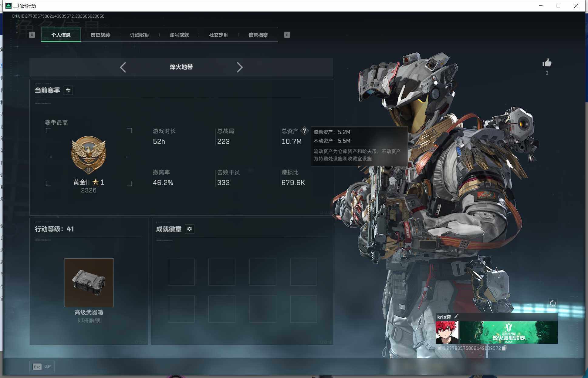Click the 总战局 223 value
Viewport: 588px width, 378px height.
pos(223,142)
